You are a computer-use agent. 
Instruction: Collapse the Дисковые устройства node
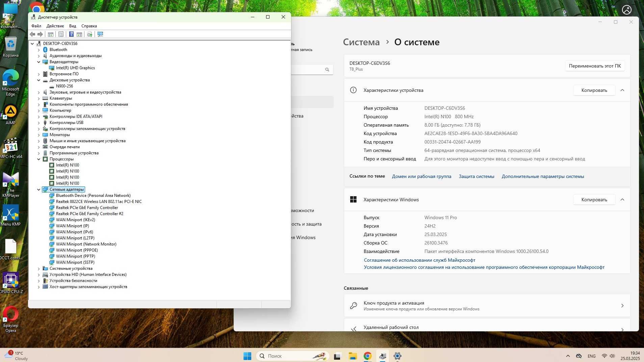(38, 80)
